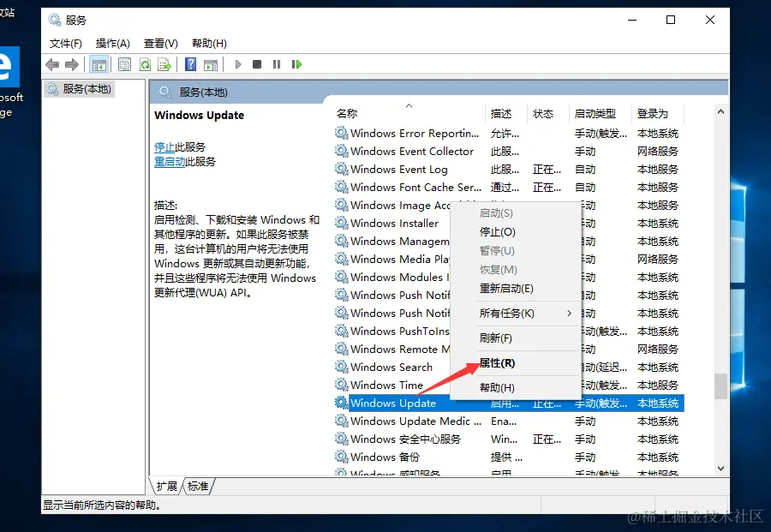Click the gear icon beside Windows Media Player row
Viewport: 771px width, 532px height.
pyautogui.click(x=341, y=259)
